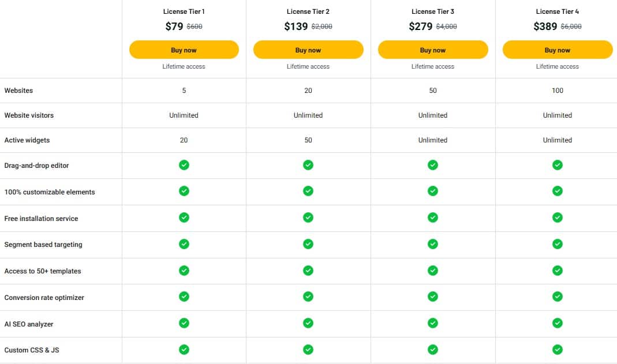Click Tier 3 Segment based targeting checkmark

point(433,244)
